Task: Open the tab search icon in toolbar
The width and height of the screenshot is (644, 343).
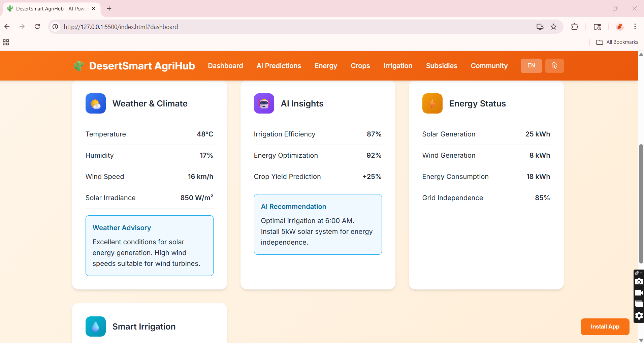Action: [x=597, y=27]
